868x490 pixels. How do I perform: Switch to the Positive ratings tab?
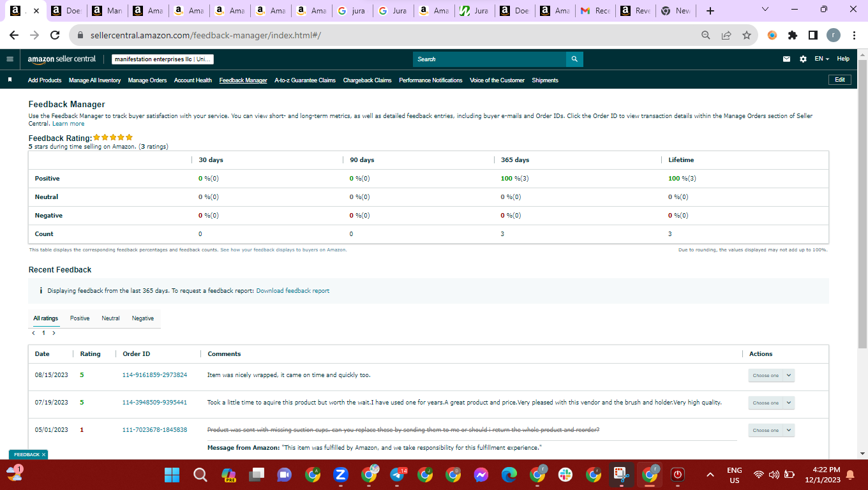(80, 318)
